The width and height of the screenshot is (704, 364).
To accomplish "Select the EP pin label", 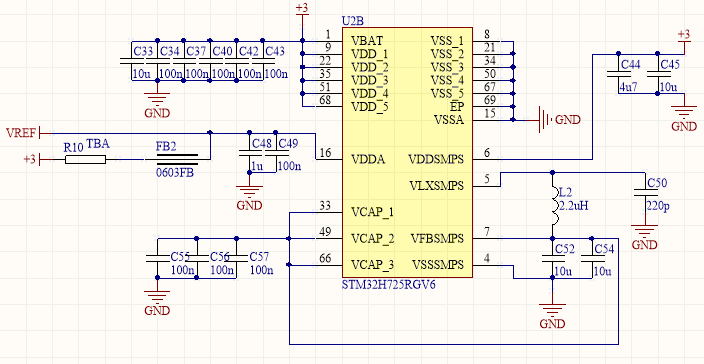I will click(x=457, y=107).
